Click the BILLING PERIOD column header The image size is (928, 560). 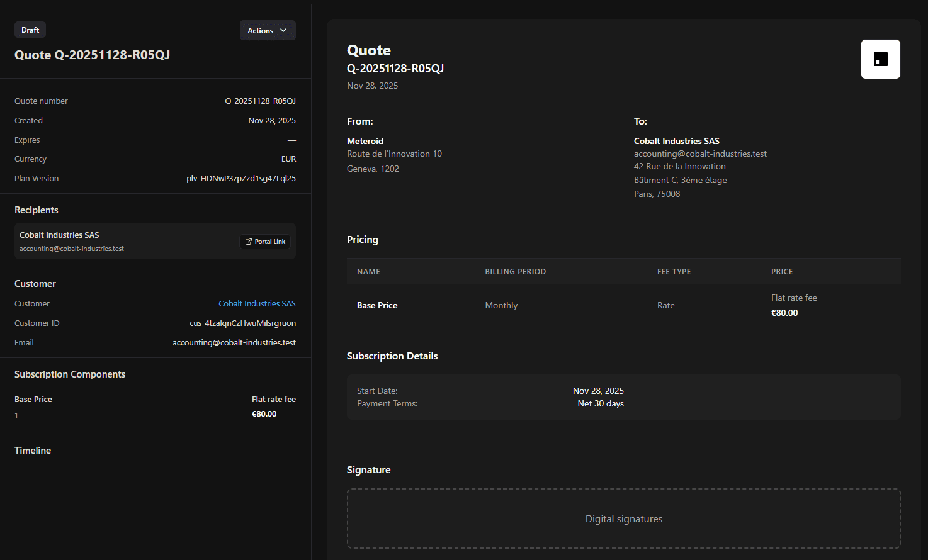[516, 272]
